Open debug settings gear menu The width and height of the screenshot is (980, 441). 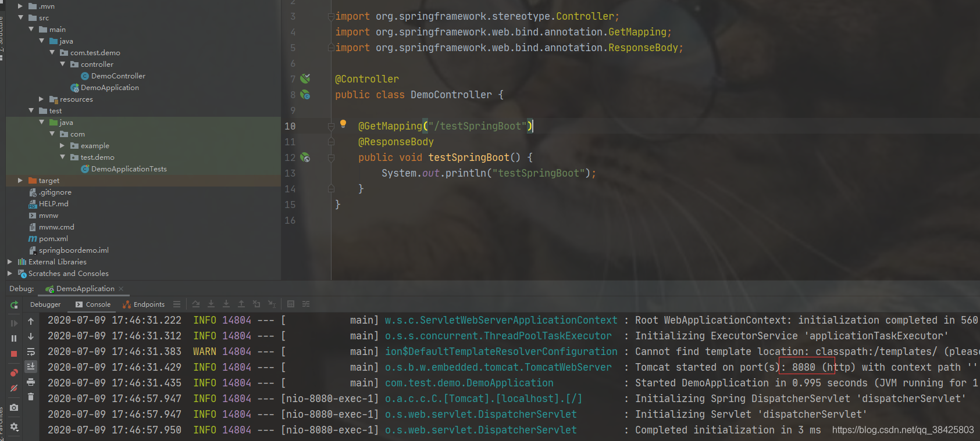tap(15, 426)
